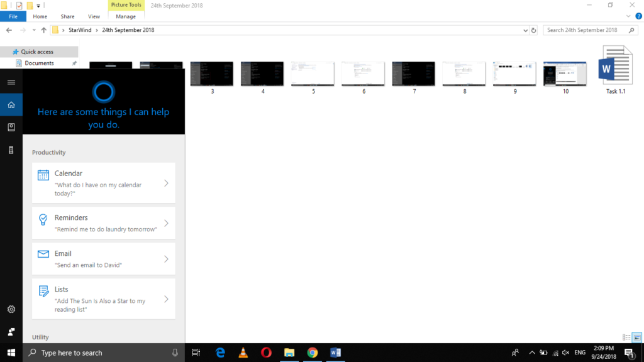The image size is (644, 362).
Task: Open the Share menu in File Explorer
Action: click(x=67, y=16)
